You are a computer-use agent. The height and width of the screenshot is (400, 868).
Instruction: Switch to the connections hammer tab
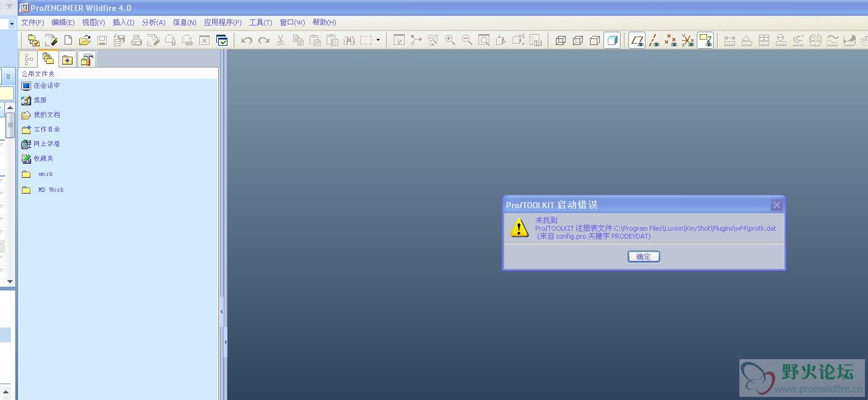pyautogui.click(x=87, y=59)
